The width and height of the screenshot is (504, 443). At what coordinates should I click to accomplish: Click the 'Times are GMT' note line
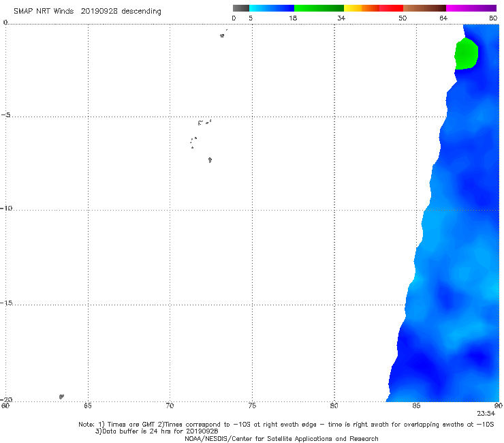[286, 425]
